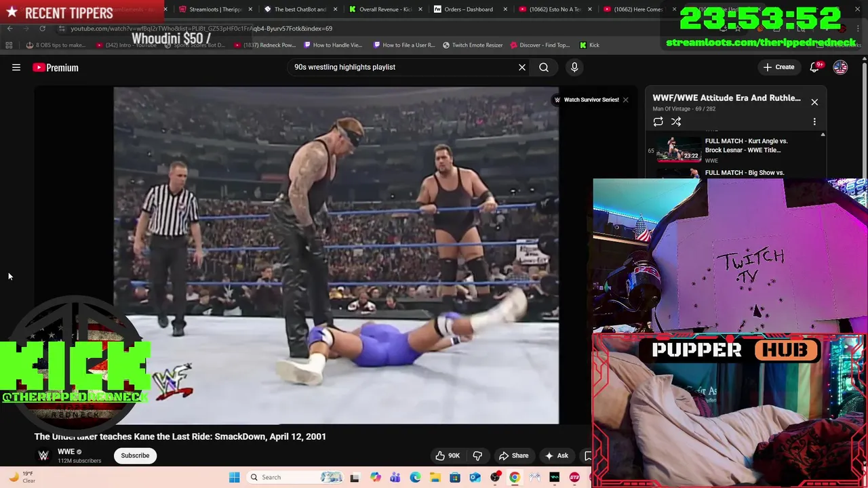Open the weather widget showing 19°F
Screen dimensions: 868x488
(20, 477)
